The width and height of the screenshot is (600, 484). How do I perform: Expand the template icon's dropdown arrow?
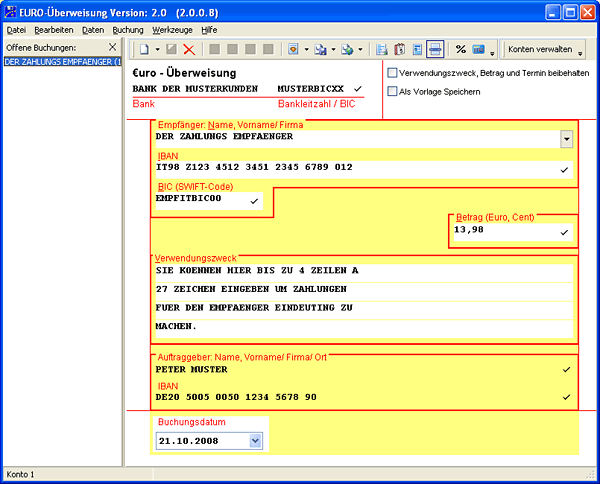click(306, 49)
